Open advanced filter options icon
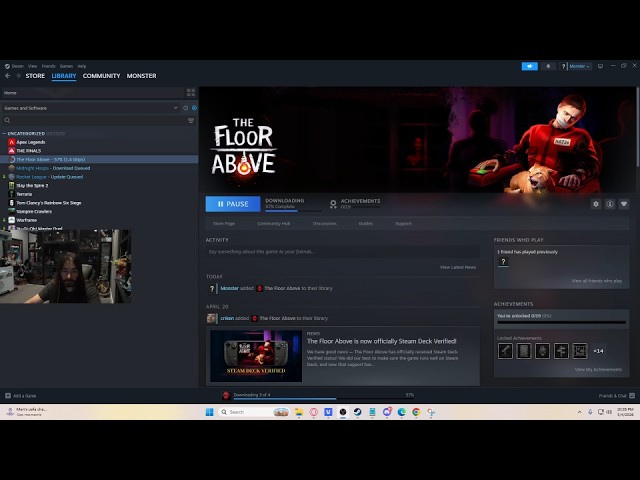The height and width of the screenshot is (480, 640). point(191,120)
